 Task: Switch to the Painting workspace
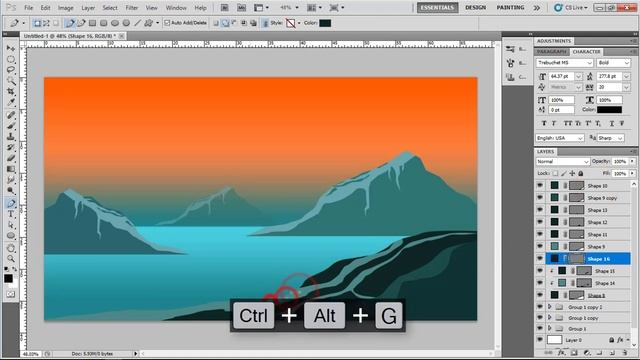[510, 8]
